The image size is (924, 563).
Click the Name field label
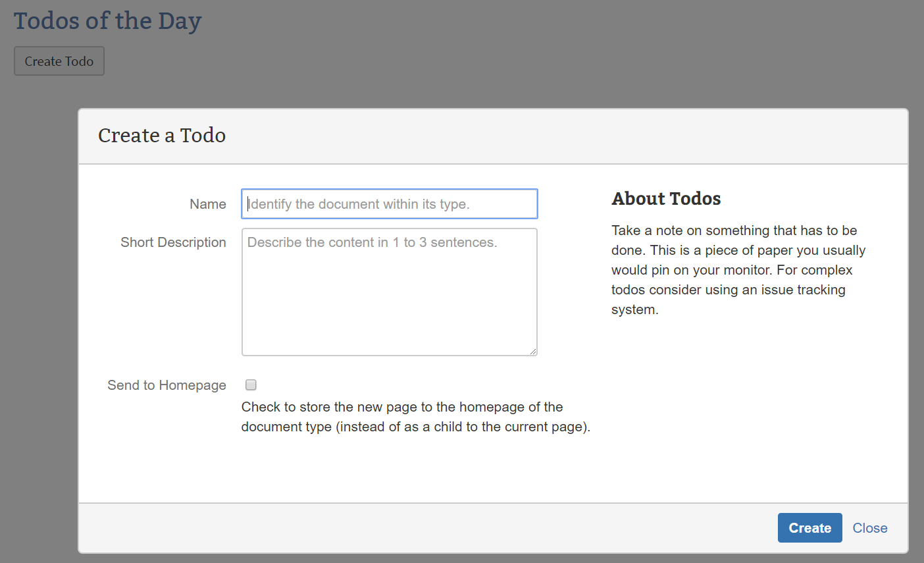point(207,204)
